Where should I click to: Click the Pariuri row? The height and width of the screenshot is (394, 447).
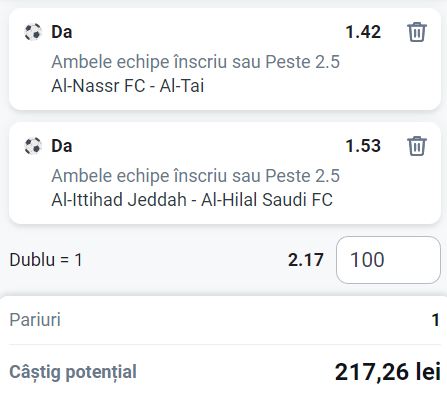pyautogui.click(x=224, y=320)
